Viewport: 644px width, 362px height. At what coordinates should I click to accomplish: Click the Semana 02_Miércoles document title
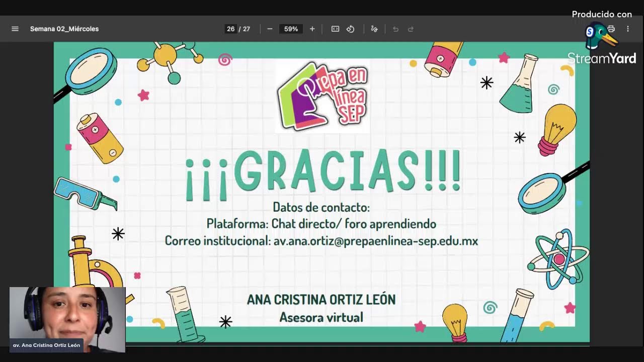coord(64,29)
